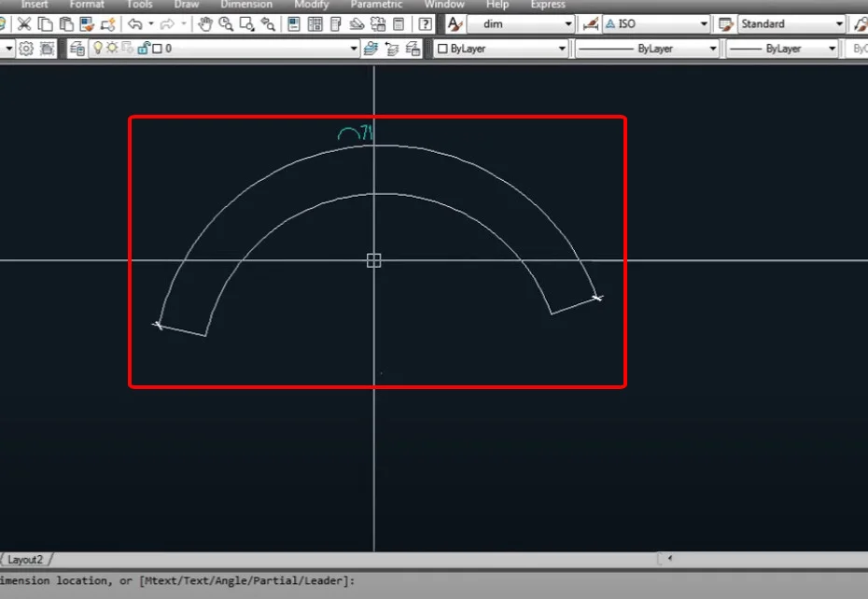Click the Copy icon in the toolbar

click(46, 24)
